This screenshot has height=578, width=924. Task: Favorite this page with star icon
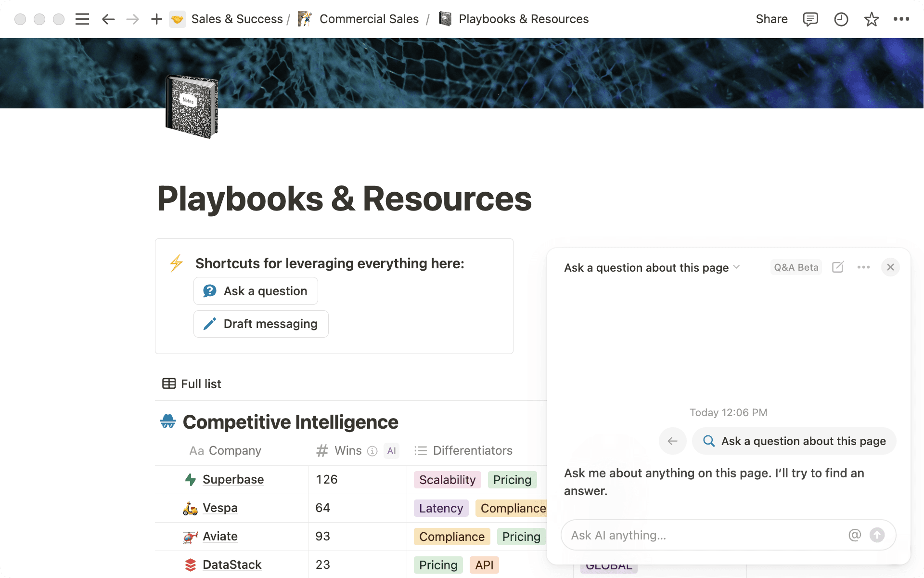871,19
